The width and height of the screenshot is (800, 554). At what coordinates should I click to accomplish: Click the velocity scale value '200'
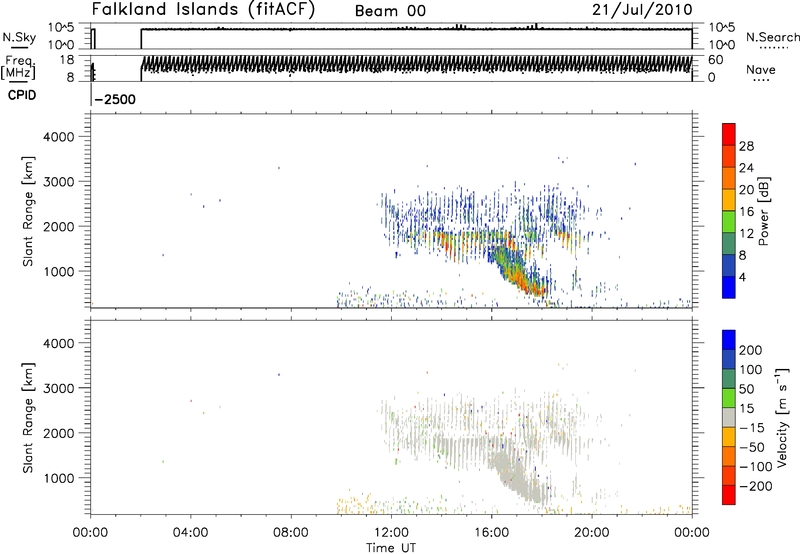tap(751, 350)
